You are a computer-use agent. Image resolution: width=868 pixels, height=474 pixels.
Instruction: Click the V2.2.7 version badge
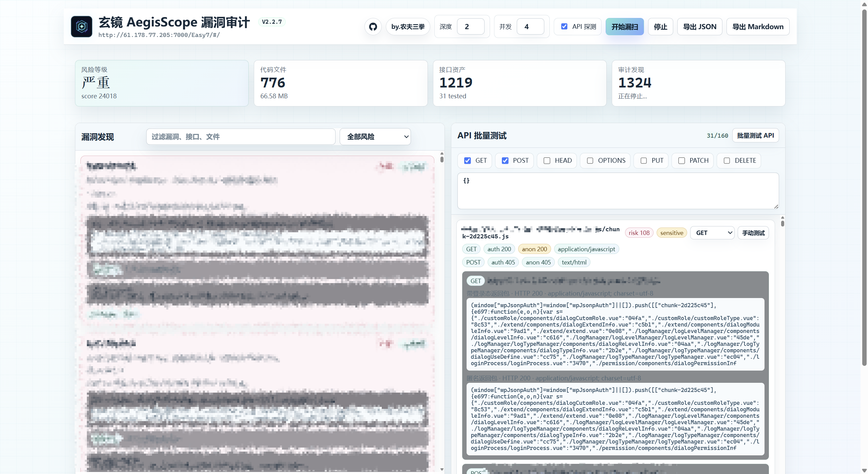coord(272,22)
